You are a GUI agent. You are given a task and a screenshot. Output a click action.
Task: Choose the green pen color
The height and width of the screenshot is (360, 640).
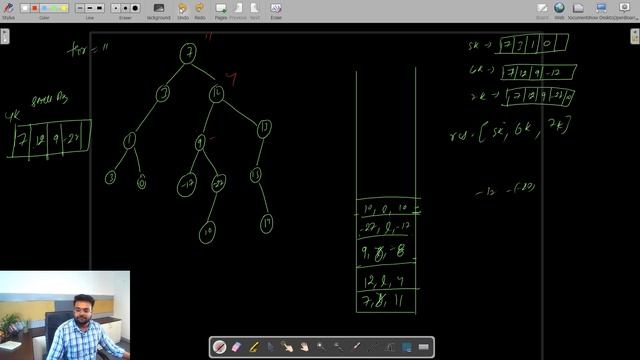[54, 8]
